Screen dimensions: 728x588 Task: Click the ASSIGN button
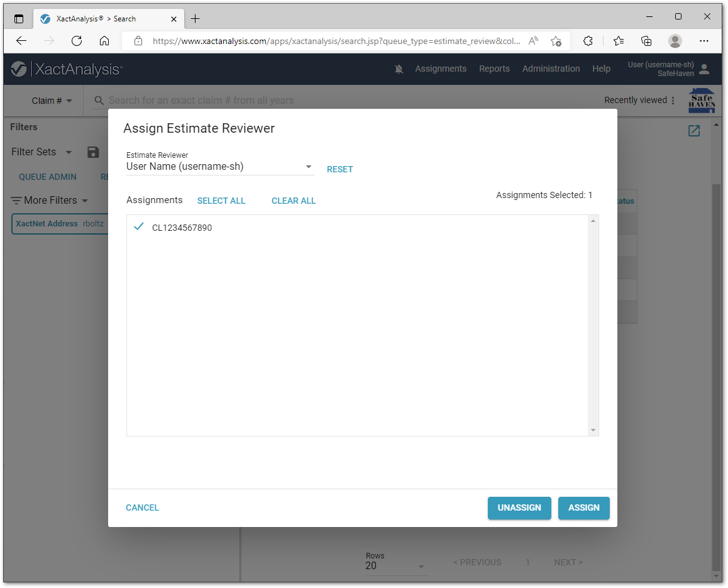583,508
